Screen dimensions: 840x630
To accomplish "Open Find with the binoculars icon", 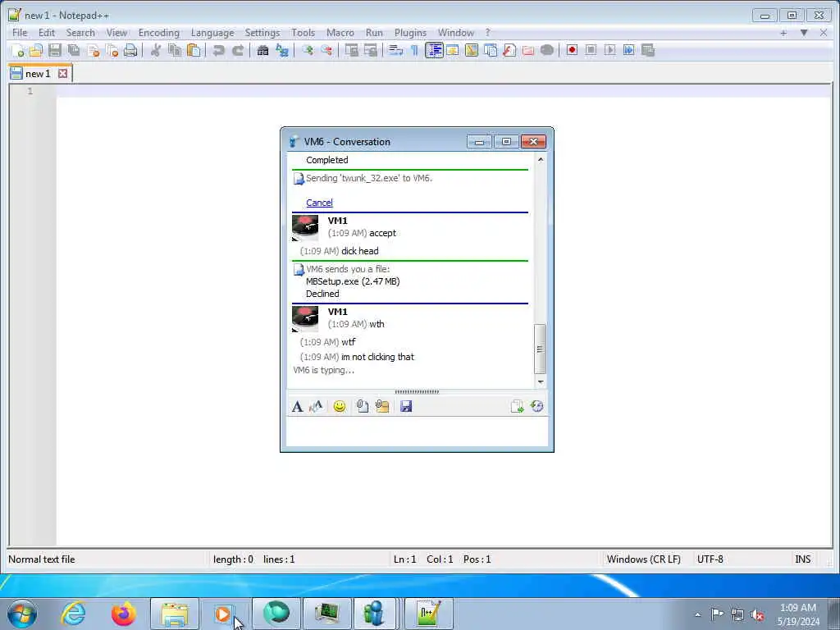I will [262, 50].
